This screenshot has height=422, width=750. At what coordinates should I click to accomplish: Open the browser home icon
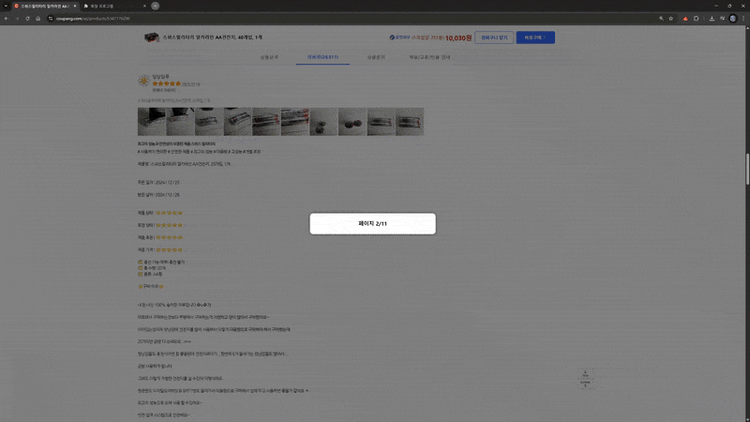point(38,19)
